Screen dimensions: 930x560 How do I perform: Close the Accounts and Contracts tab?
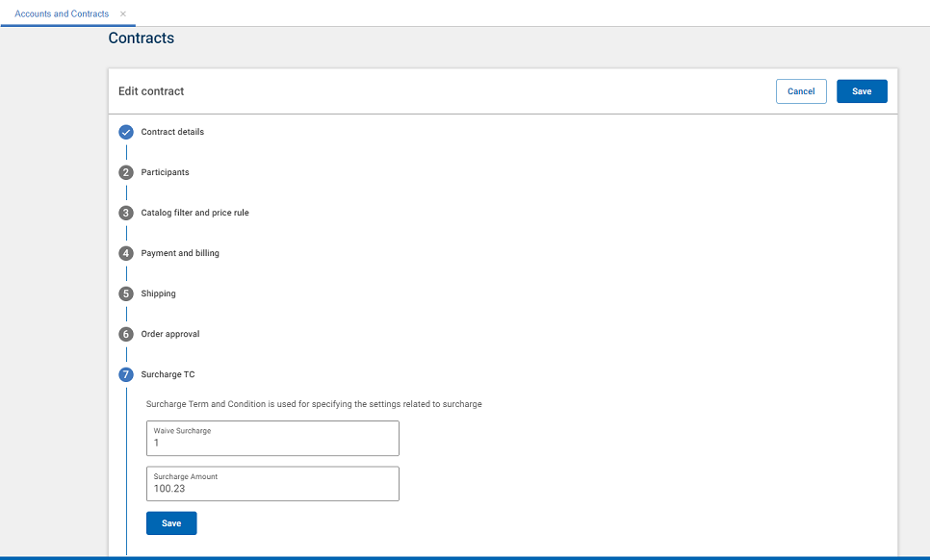point(123,13)
